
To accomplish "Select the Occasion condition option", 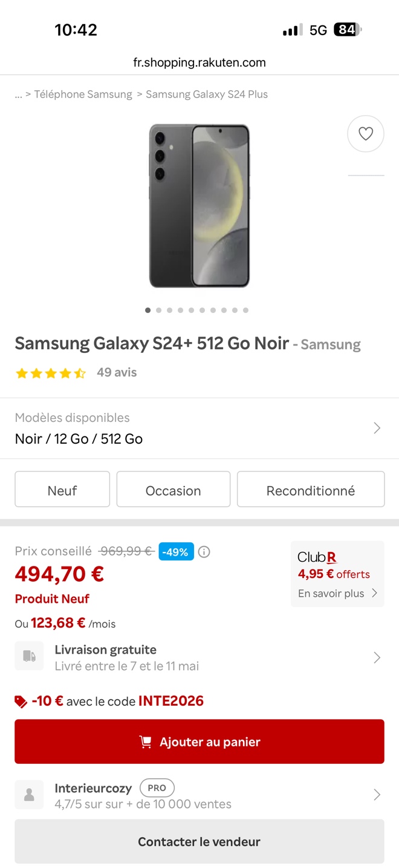I will coord(174,489).
